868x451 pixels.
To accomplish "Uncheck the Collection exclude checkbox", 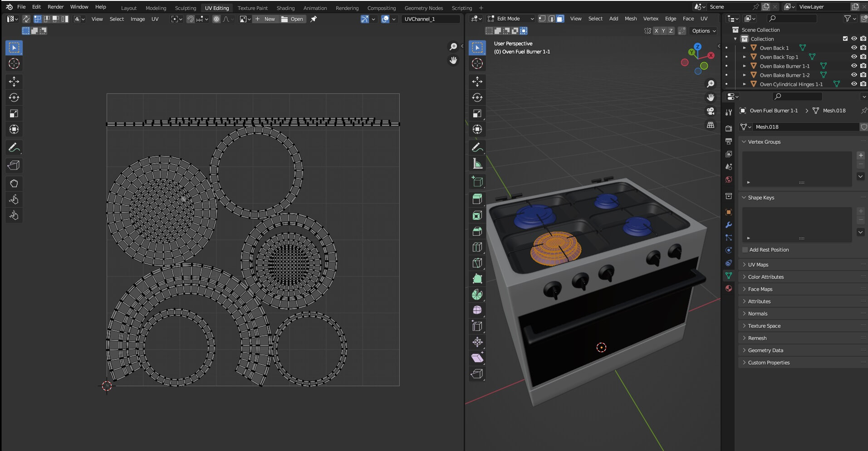I will (x=845, y=39).
